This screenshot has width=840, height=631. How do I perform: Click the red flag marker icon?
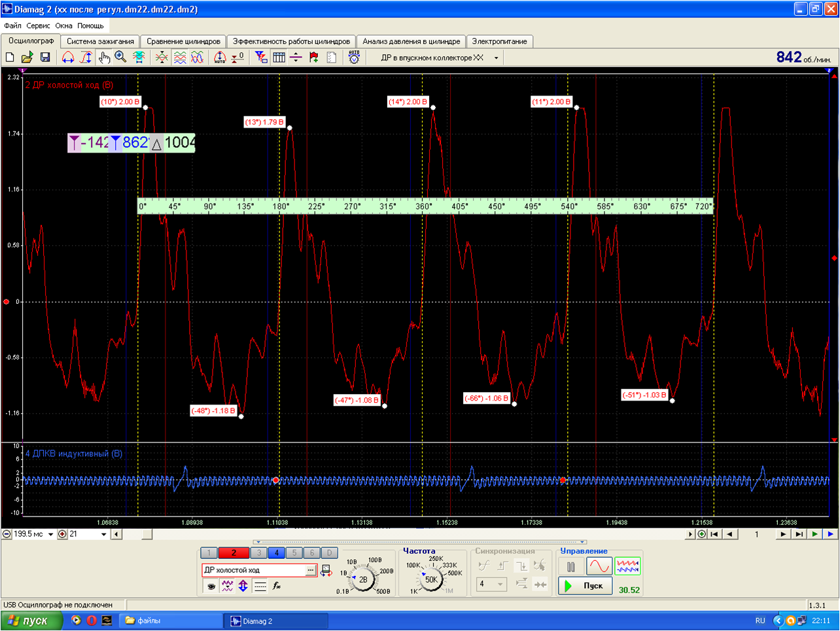(x=314, y=58)
